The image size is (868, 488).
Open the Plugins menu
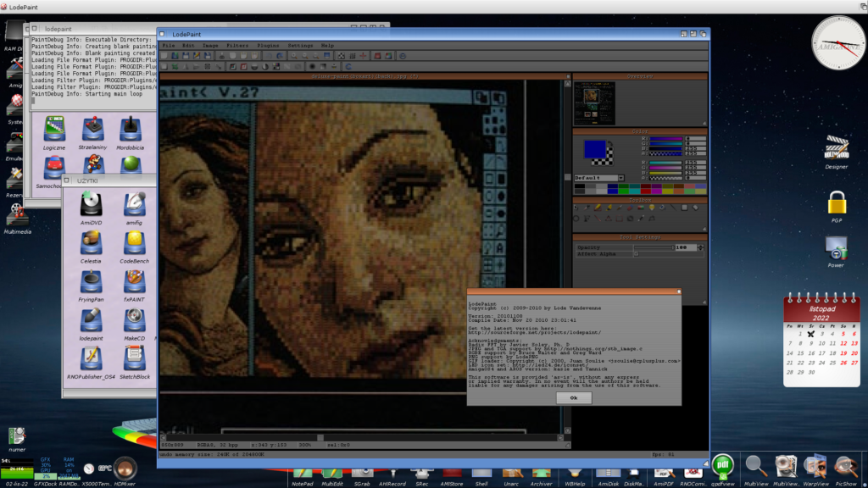(268, 46)
